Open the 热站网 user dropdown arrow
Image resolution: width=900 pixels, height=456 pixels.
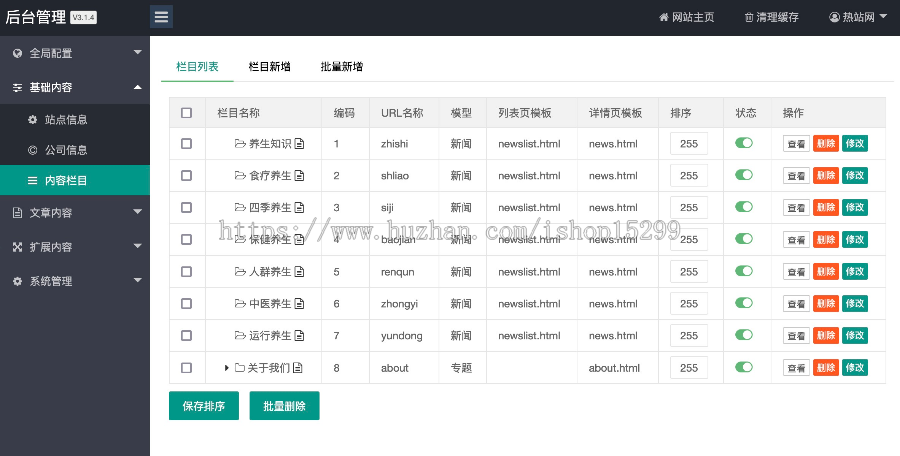coord(883,17)
